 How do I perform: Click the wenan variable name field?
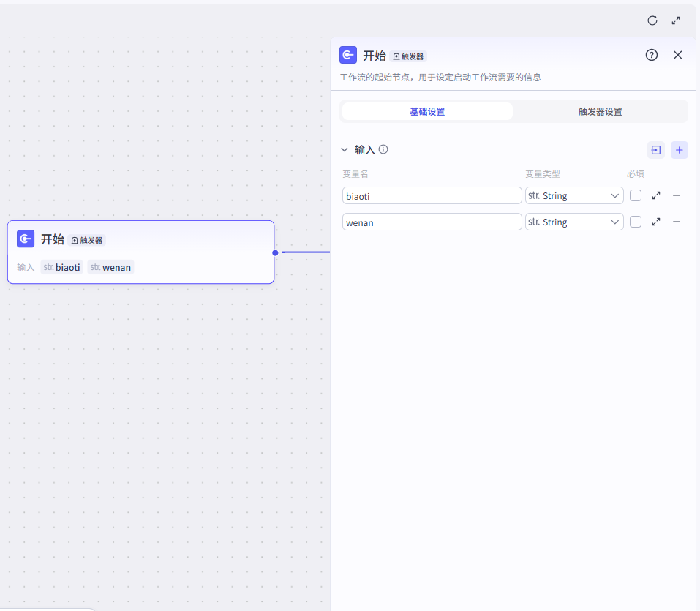(432, 222)
